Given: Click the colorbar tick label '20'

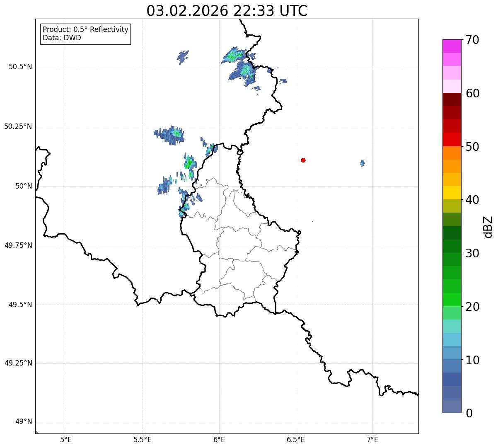Looking at the screenshot, I should point(472,307).
